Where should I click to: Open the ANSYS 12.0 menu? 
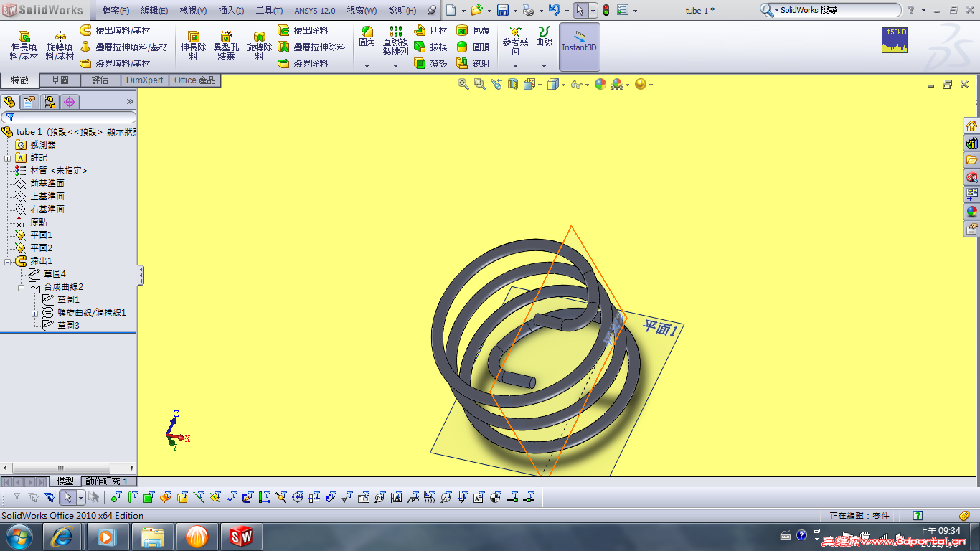click(x=315, y=11)
